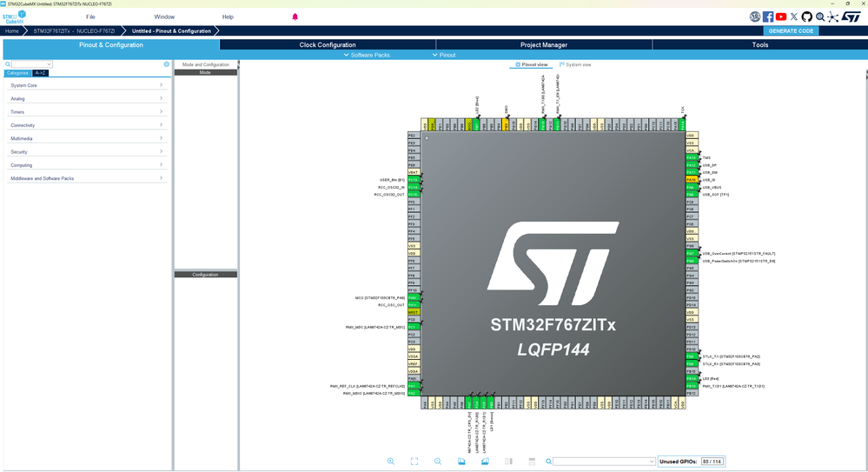The width and height of the screenshot is (868, 472).
Task: Switch to Tools tab
Action: click(759, 45)
